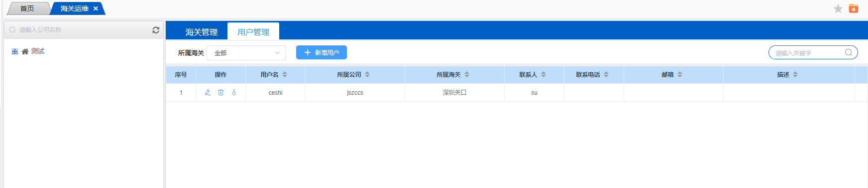Screen dimensions: 868x188
Task: Click the key reset icon for ceshi
Action: (234, 92)
